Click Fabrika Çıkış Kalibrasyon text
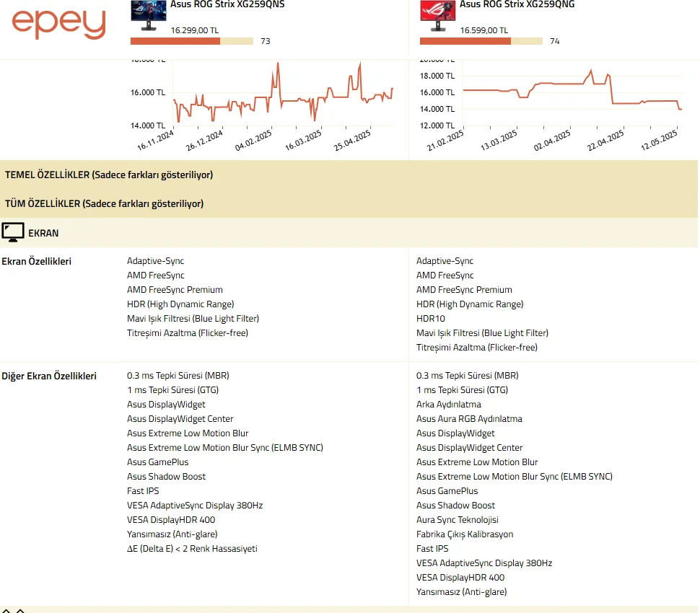Image resolution: width=700 pixels, height=613 pixels. pos(465,534)
